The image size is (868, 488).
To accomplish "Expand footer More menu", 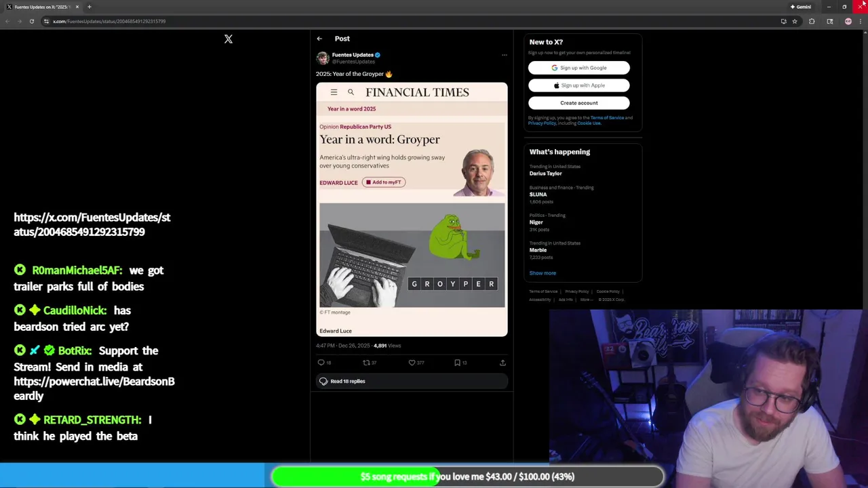I will click(x=587, y=300).
